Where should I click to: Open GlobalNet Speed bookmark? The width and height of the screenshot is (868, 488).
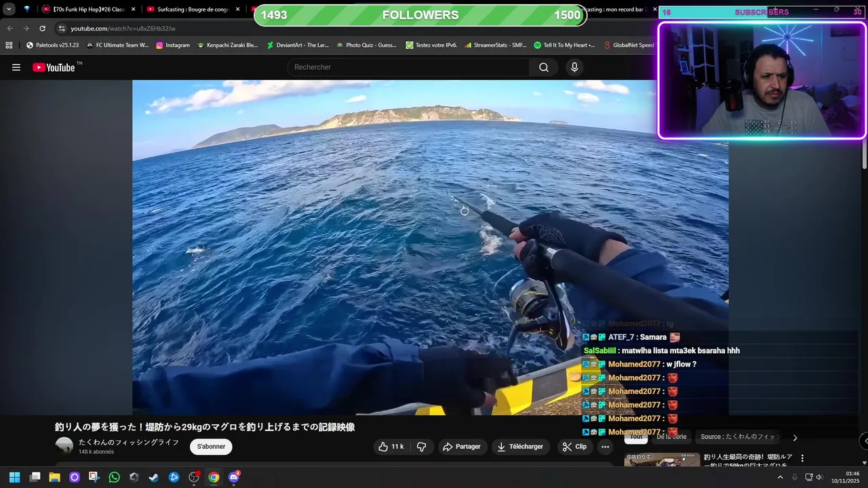click(629, 45)
